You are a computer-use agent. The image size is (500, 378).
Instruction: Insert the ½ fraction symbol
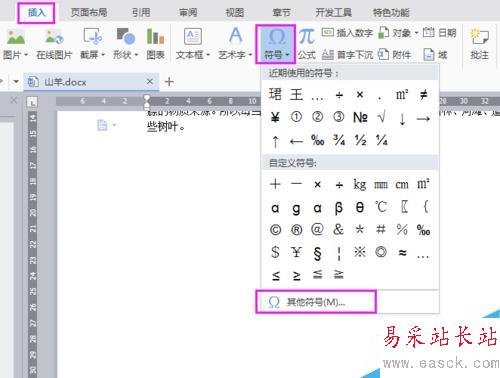(360, 140)
